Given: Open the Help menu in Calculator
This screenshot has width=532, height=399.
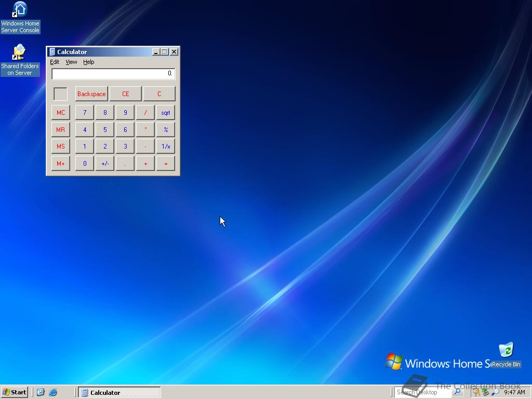Looking at the screenshot, I should tap(88, 62).
